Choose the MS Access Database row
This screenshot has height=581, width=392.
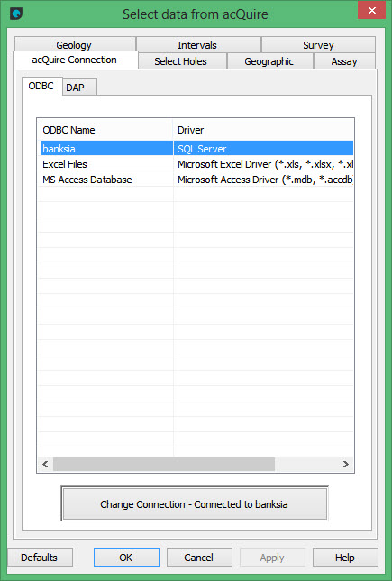196,180
